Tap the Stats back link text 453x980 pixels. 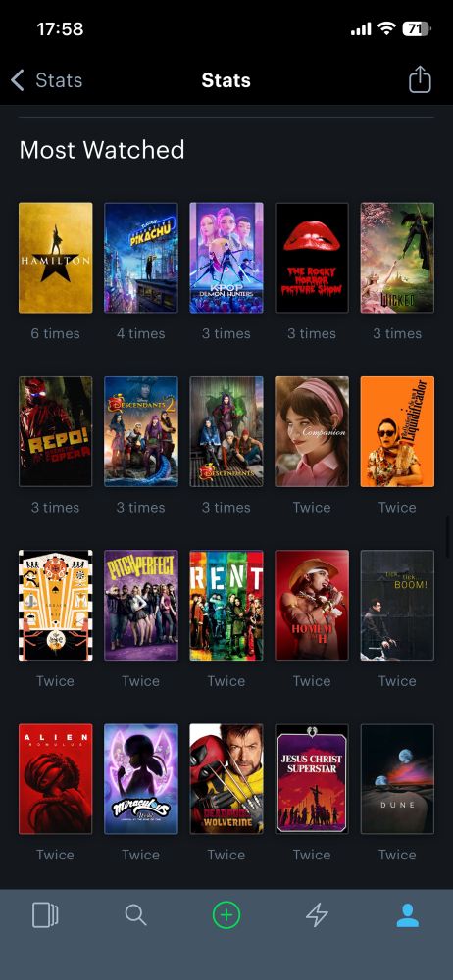(59, 80)
